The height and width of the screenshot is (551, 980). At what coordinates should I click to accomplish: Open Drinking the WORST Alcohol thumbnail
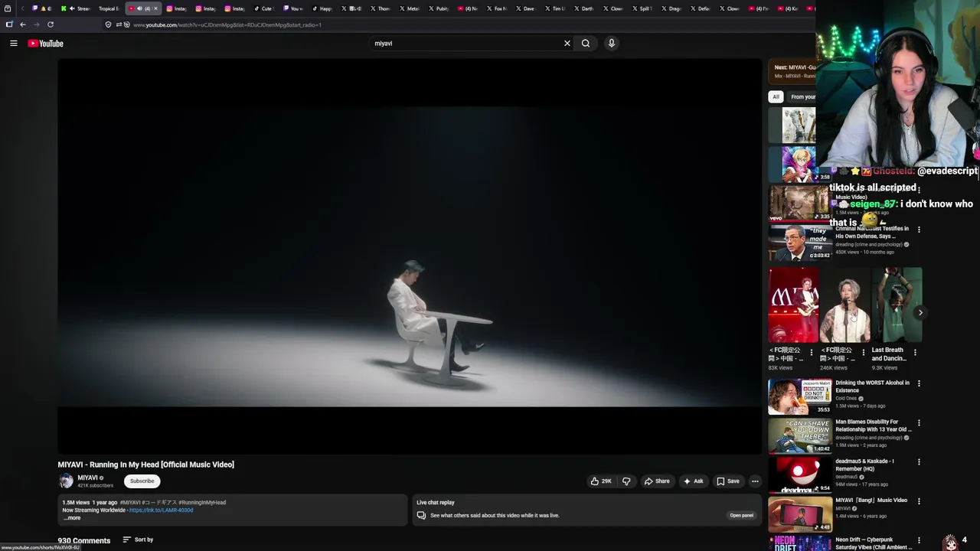tap(800, 396)
